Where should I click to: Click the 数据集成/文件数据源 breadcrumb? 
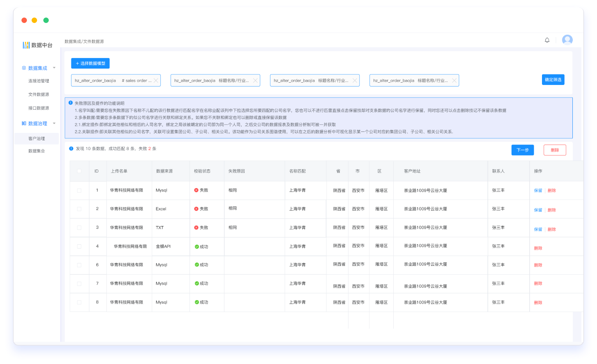click(x=84, y=41)
